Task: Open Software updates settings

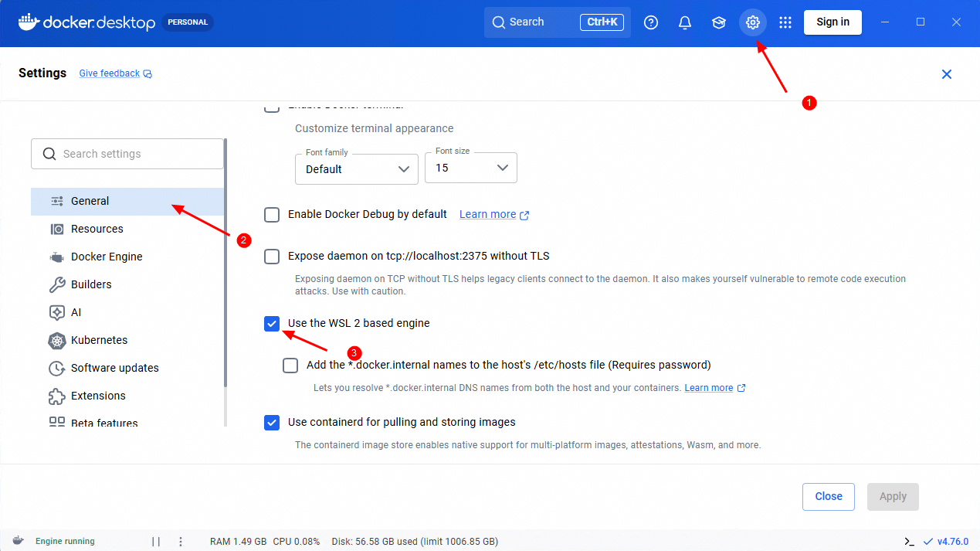Action: point(127,368)
